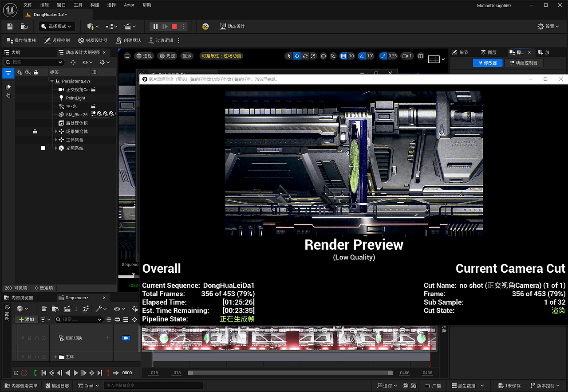Screen dimensions: 568x392
Task: Toggle rotation angle snapping
Action: (362, 56)
